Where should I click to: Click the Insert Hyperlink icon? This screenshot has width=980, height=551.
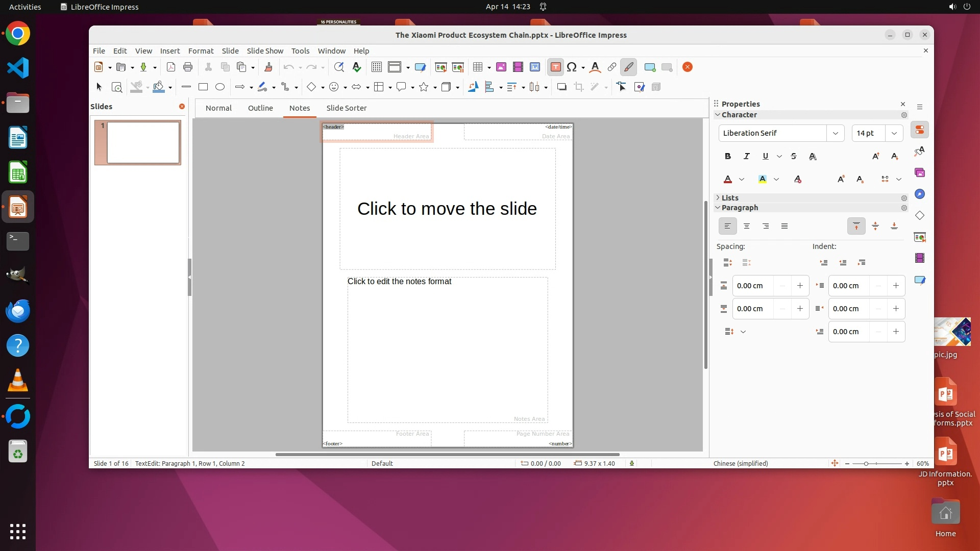pyautogui.click(x=611, y=67)
